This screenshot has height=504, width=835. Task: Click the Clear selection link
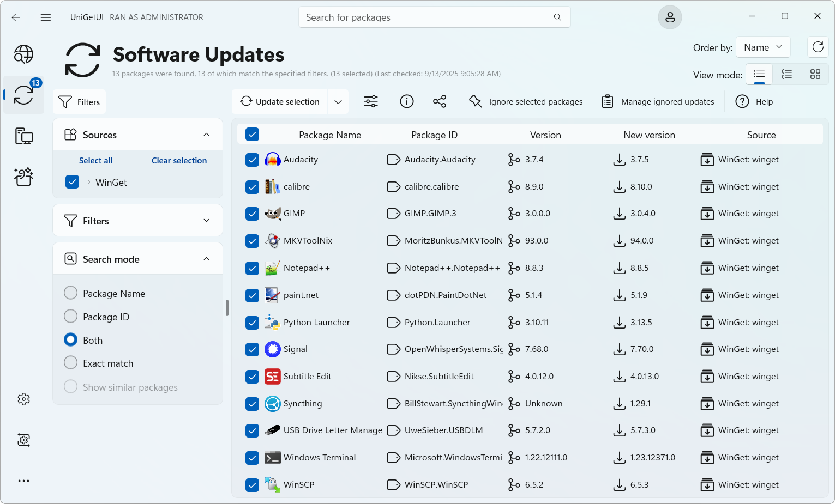179,161
